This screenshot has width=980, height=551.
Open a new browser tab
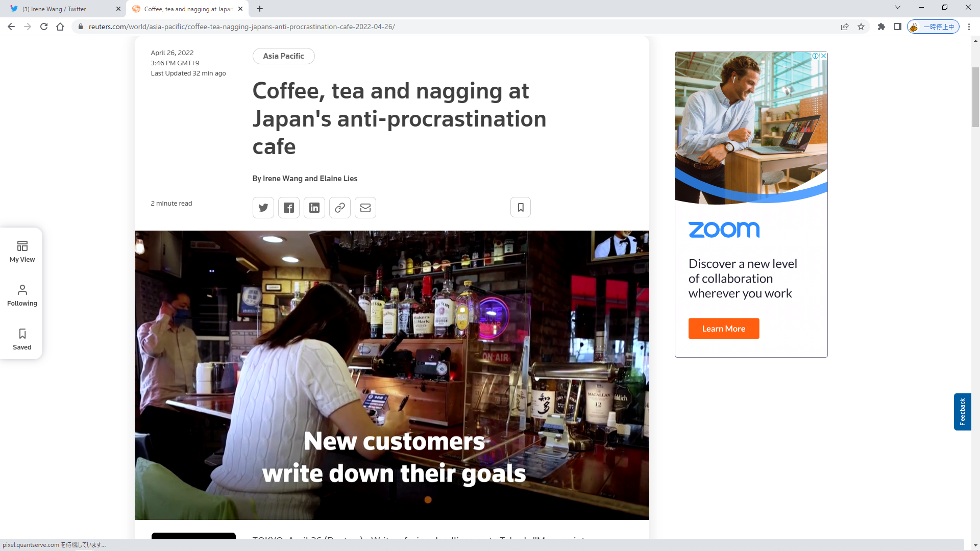[x=260, y=9]
